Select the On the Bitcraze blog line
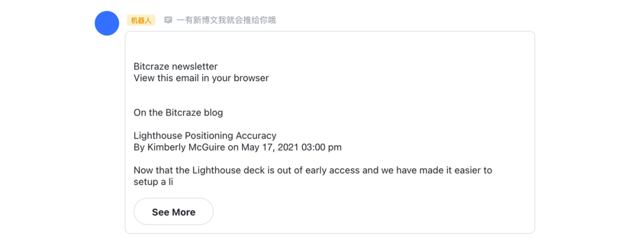Image resolution: width=644 pixels, height=249 pixels. point(178,112)
